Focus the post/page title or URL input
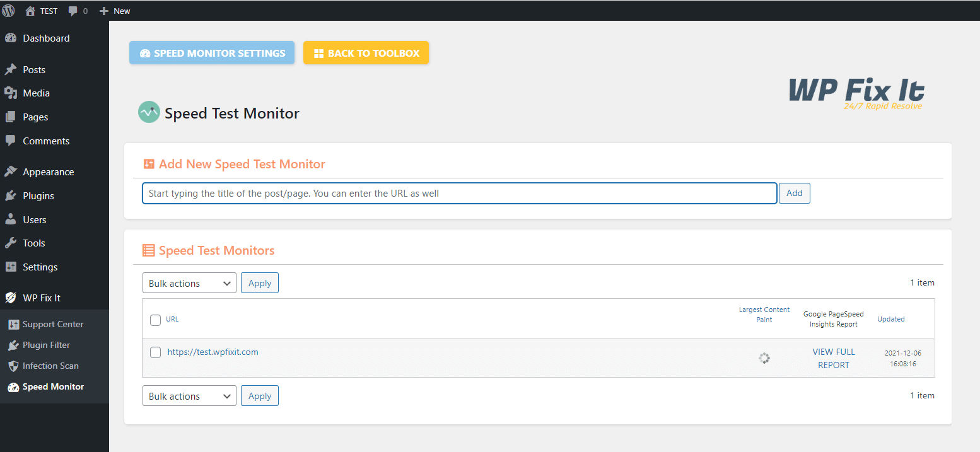980x452 pixels. 460,193
